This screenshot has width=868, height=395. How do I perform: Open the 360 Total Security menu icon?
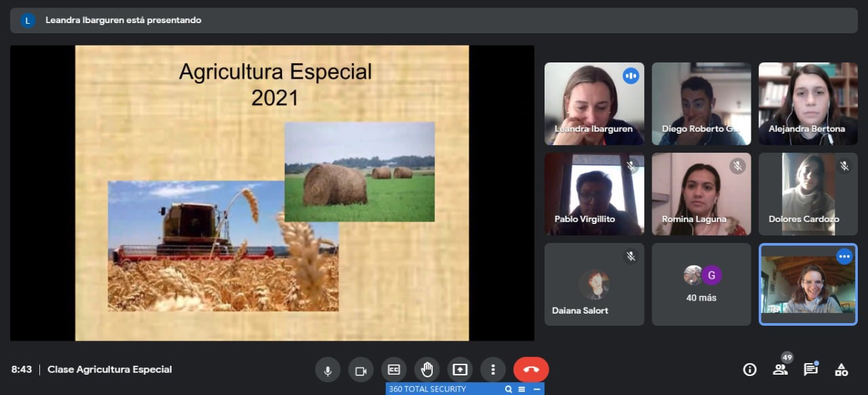[521, 389]
